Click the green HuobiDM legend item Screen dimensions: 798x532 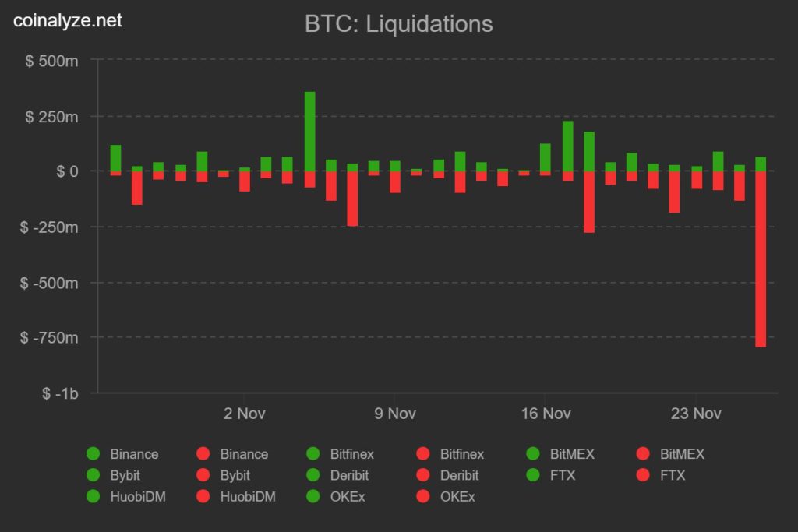point(125,496)
